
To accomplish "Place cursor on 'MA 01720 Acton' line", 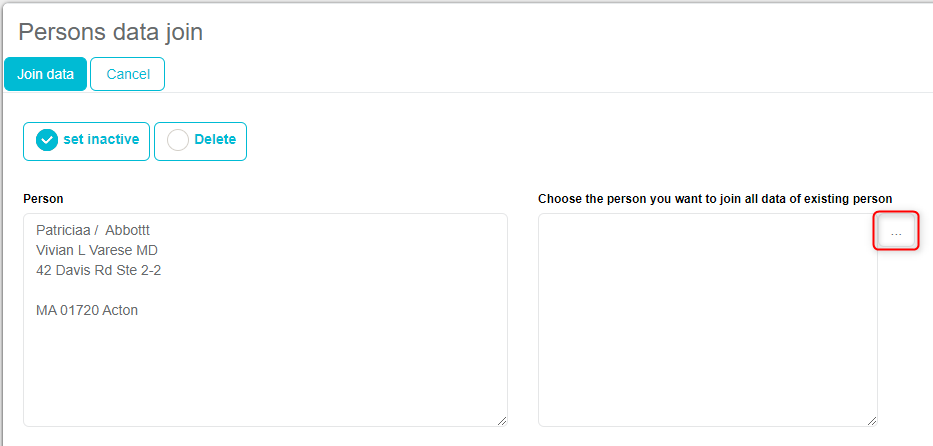I will click(x=87, y=310).
